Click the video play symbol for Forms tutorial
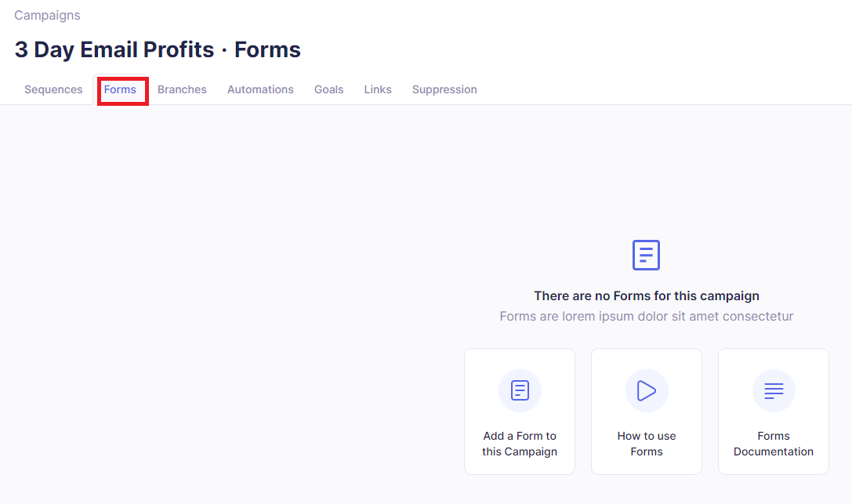Image resolution: width=852 pixels, height=504 pixels. [646, 390]
